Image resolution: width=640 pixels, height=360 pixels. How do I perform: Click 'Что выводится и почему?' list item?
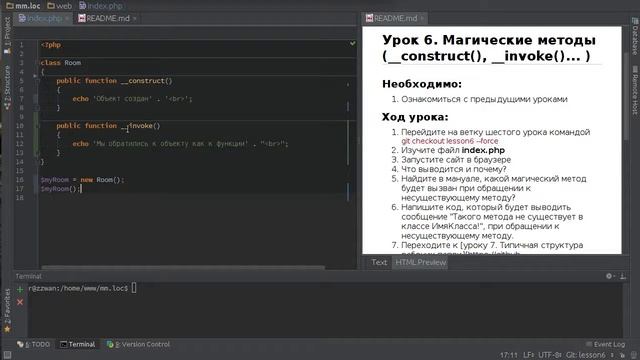point(453,169)
